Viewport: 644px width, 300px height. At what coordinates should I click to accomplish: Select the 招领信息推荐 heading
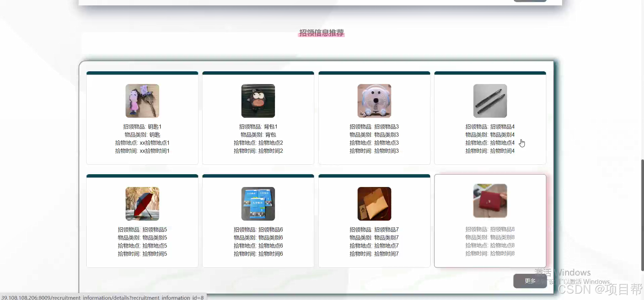(322, 33)
